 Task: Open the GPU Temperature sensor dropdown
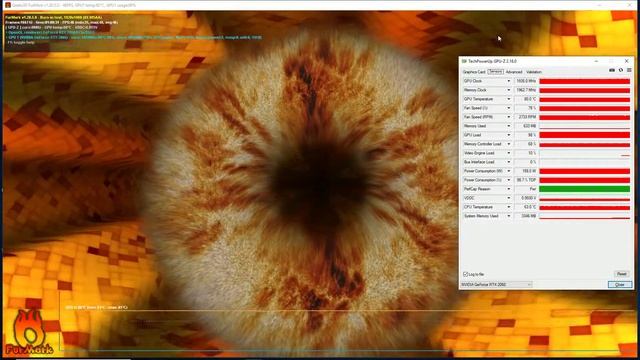[x=509, y=99]
